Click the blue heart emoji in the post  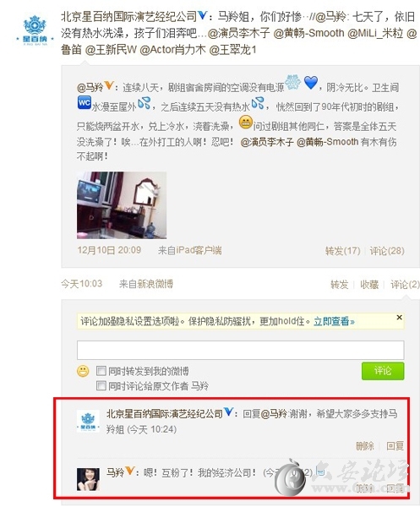(311, 83)
